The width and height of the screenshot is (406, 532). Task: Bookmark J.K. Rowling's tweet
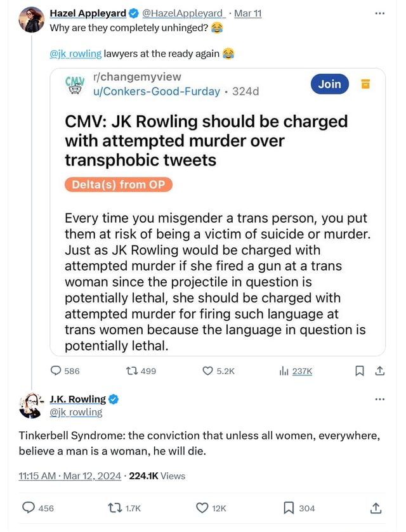click(289, 508)
